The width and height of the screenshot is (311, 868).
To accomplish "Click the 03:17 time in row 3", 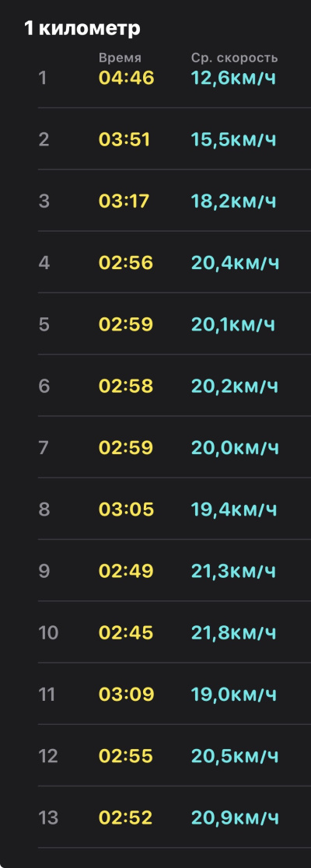I will coord(124,201).
